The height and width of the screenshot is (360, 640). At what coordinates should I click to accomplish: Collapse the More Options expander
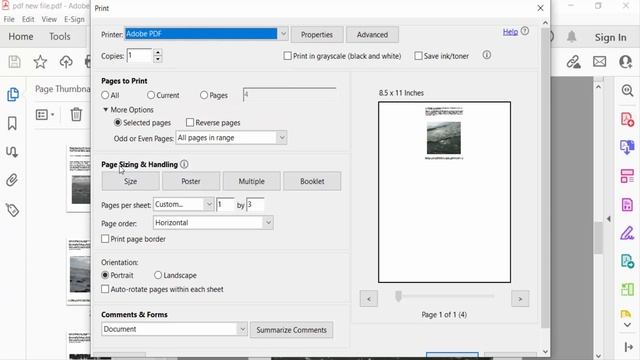(105, 109)
